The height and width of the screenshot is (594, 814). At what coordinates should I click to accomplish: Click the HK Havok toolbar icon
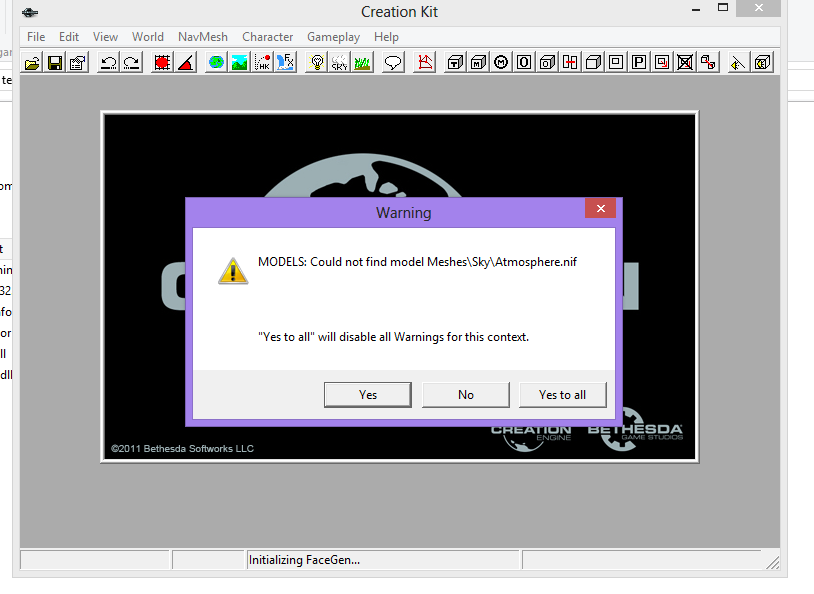(263, 62)
